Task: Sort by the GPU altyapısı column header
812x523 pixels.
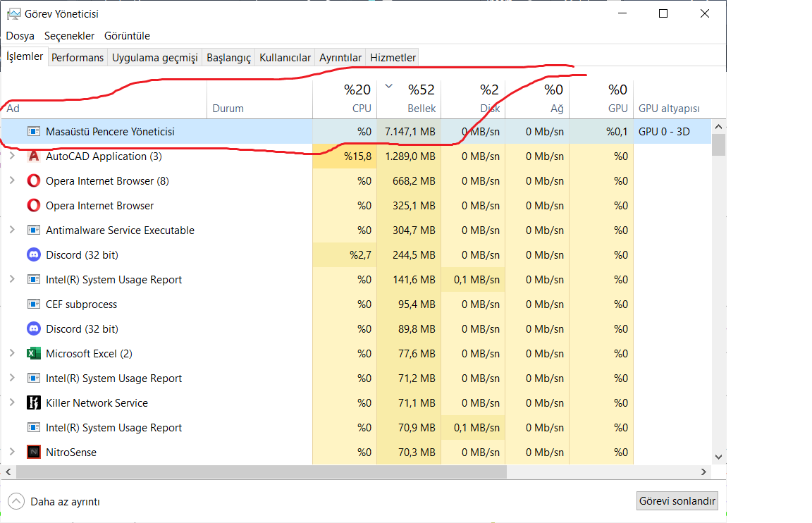Action: click(x=672, y=99)
